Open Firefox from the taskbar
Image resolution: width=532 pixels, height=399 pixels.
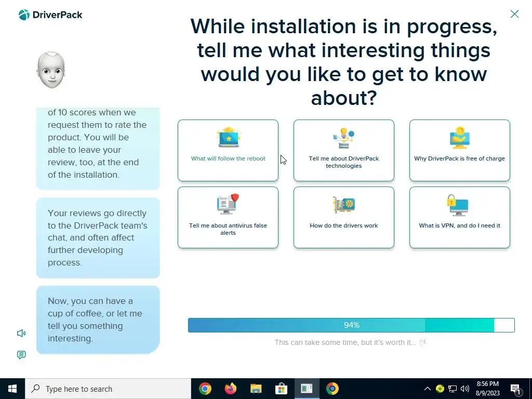(x=231, y=389)
